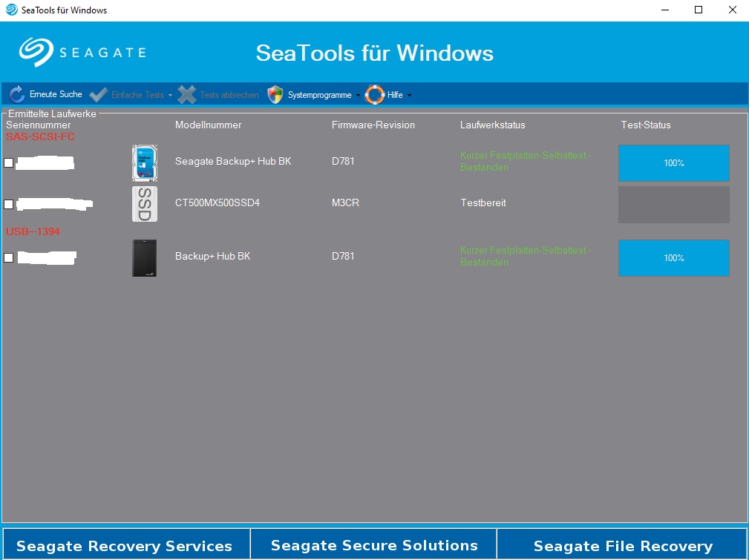
Task: Click firmware D781 in the USB–1394 row
Action: 343,256
